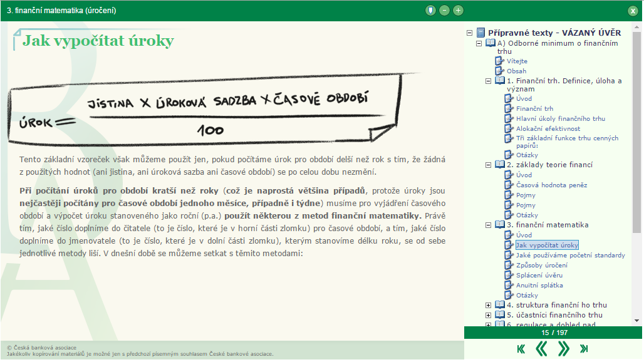The image size is (644, 362).
Task: Open Pojmy directly below Časová hodnota peněz
Action: (x=526, y=195)
